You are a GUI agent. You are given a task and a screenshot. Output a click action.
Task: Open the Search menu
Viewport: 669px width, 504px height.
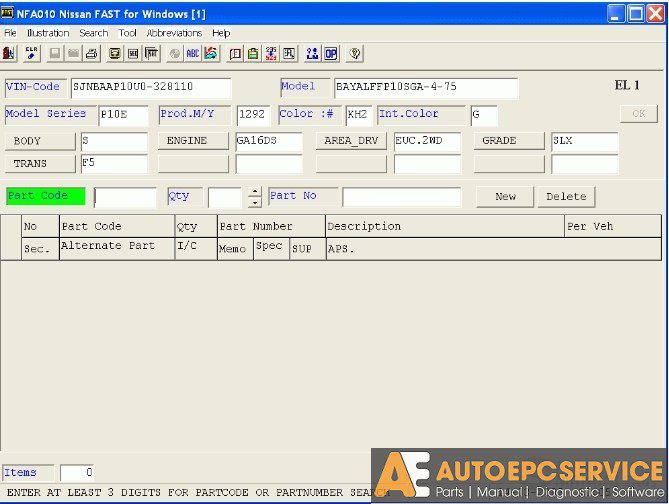[93, 33]
